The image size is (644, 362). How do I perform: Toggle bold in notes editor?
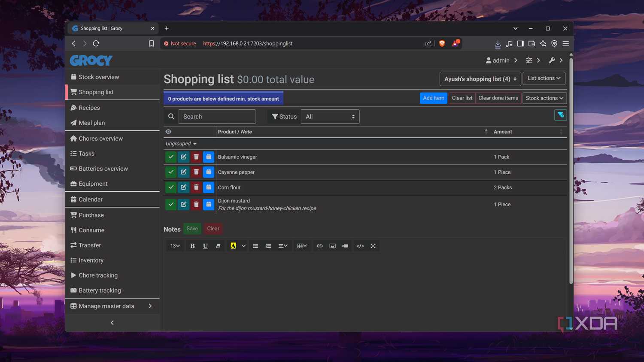192,246
